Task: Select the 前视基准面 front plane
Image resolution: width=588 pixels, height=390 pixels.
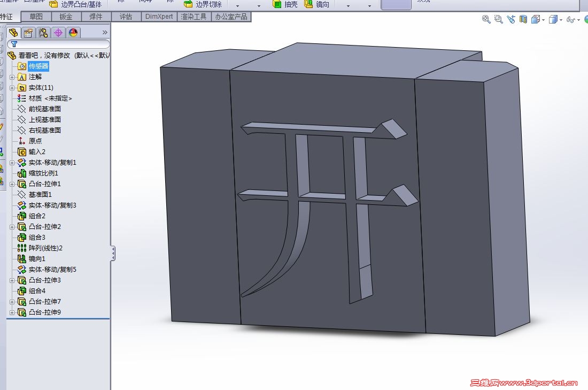Action: pyautogui.click(x=40, y=109)
